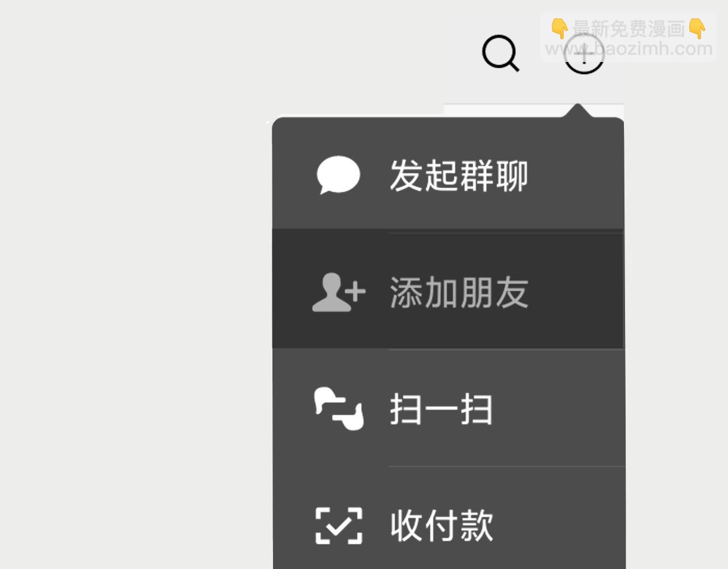Click the popup menu's triangular pointer tip

(x=578, y=107)
